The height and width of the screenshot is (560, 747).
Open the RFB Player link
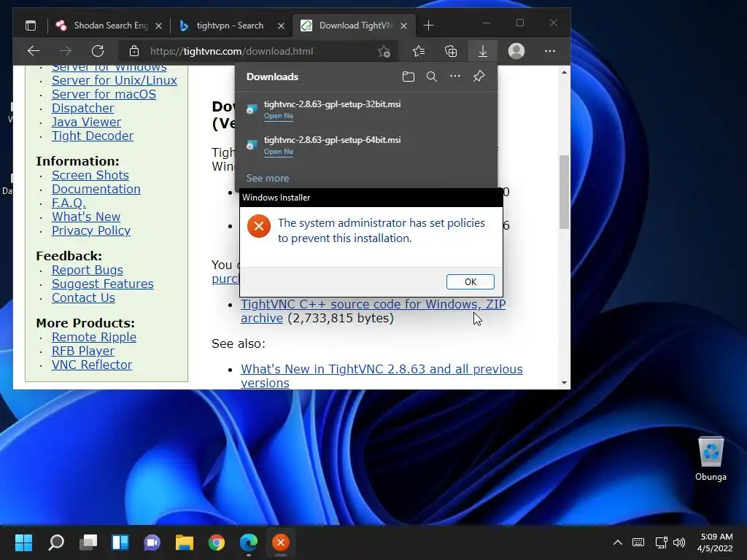[x=83, y=351]
